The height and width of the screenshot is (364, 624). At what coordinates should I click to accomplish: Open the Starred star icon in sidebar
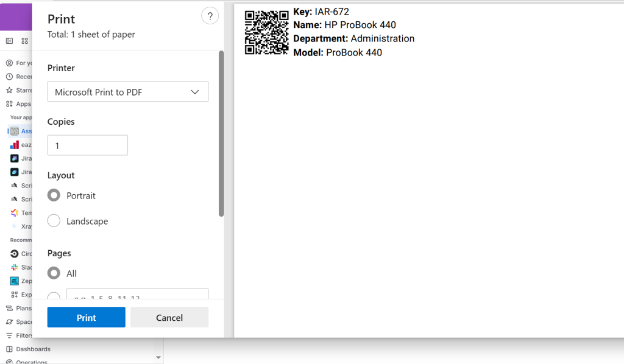pyautogui.click(x=10, y=90)
